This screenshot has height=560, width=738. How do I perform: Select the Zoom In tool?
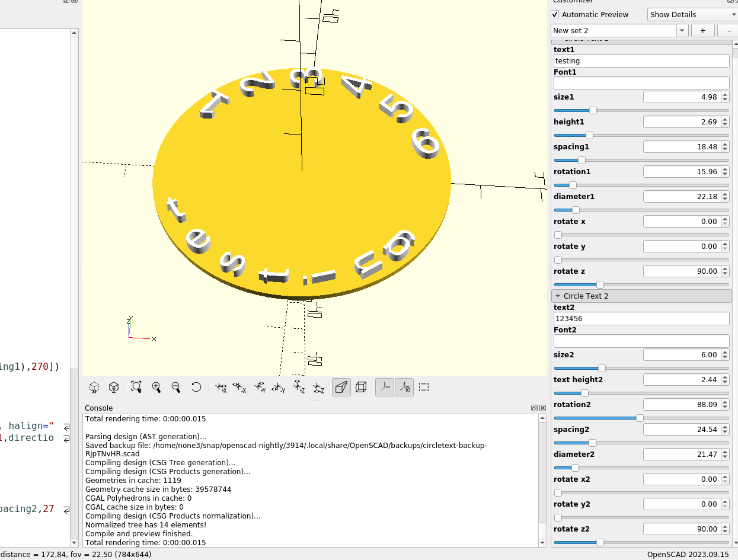click(x=156, y=387)
